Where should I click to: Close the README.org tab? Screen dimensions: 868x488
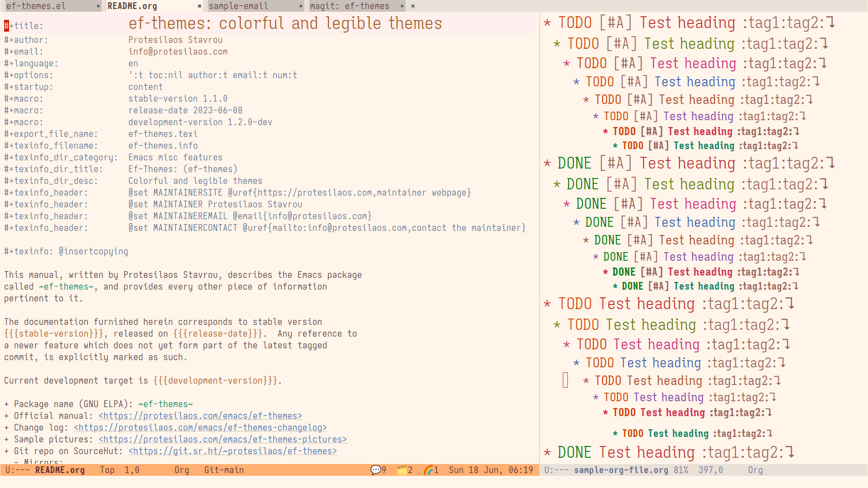pos(199,6)
